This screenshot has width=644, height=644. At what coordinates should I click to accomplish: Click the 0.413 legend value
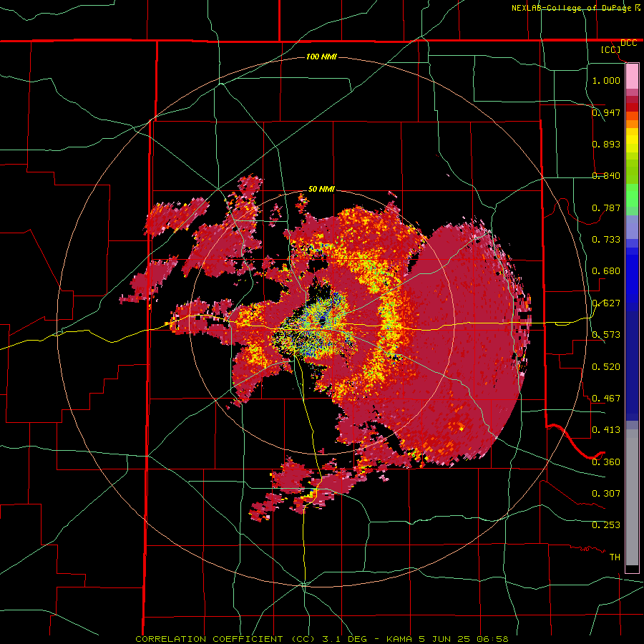tap(606, 430)
